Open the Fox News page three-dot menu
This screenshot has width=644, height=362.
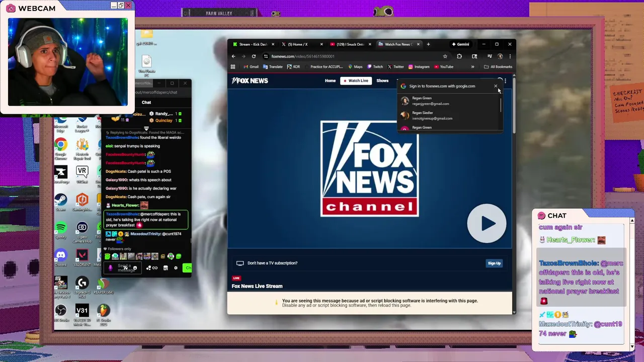point(505,80)
